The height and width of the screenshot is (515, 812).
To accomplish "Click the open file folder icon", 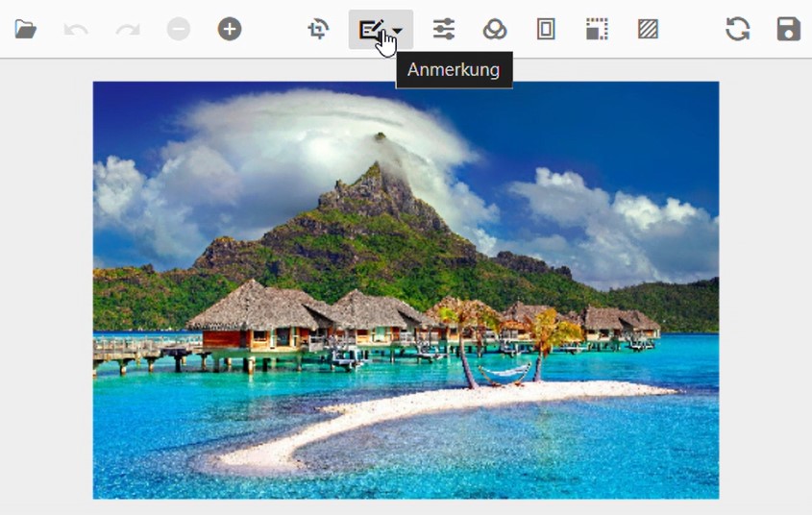I will click(x=26, y=29).
